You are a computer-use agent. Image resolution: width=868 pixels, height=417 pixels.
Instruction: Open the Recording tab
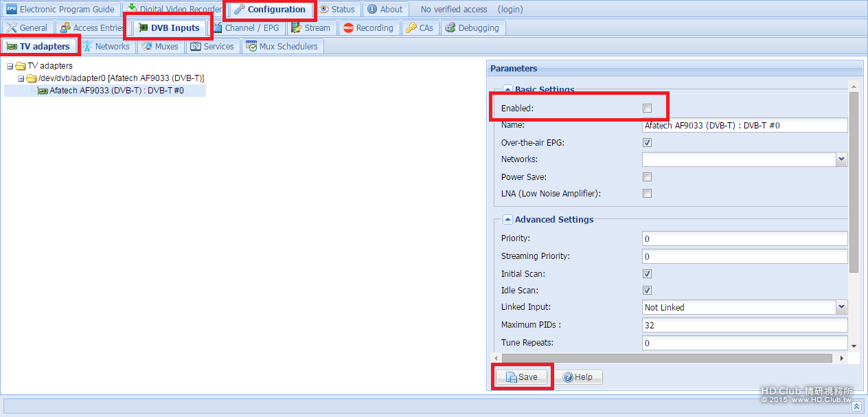[369, 28]
